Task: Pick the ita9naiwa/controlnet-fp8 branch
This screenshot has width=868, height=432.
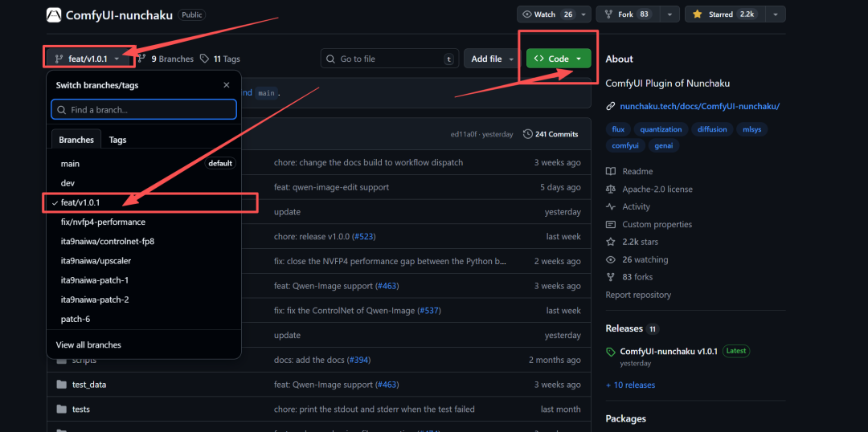Action: pyautogui.click(x=144, y=241)
